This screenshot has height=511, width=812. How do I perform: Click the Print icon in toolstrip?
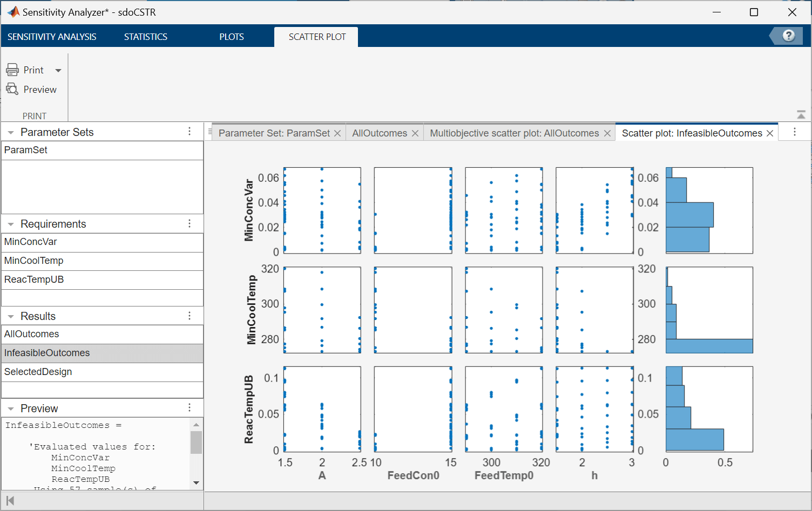12,70
